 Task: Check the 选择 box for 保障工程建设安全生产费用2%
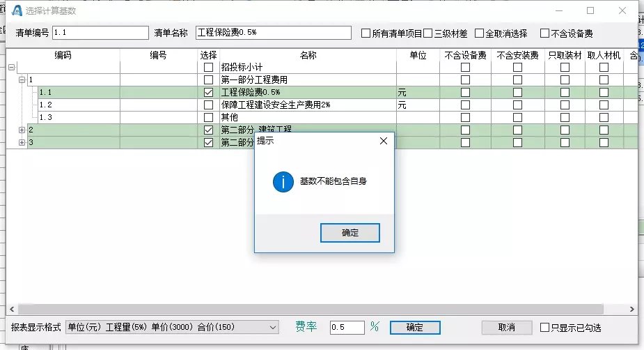point(208,105)
